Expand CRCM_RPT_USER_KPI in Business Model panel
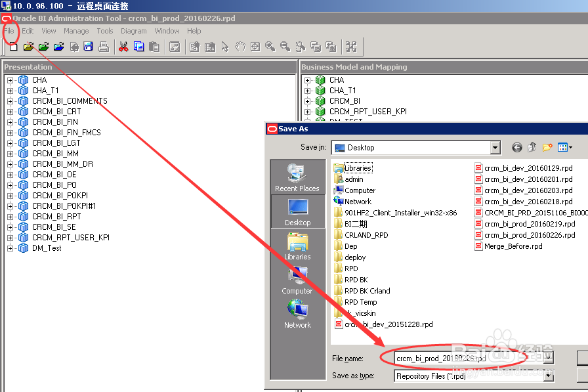The height and width of the screenshot is (392, 588). tap(308, 112)
